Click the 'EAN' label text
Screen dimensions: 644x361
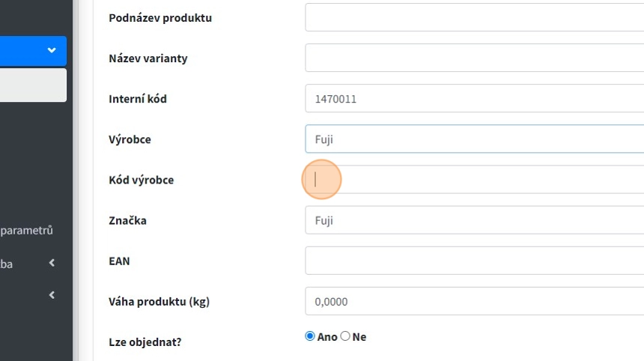(x=121, y=261)
